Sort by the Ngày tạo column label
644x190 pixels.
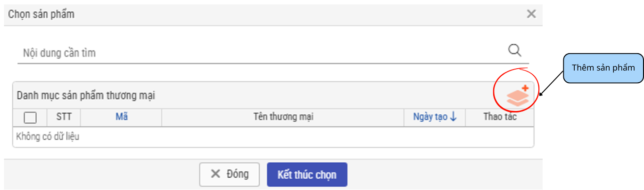click(430, 117)
